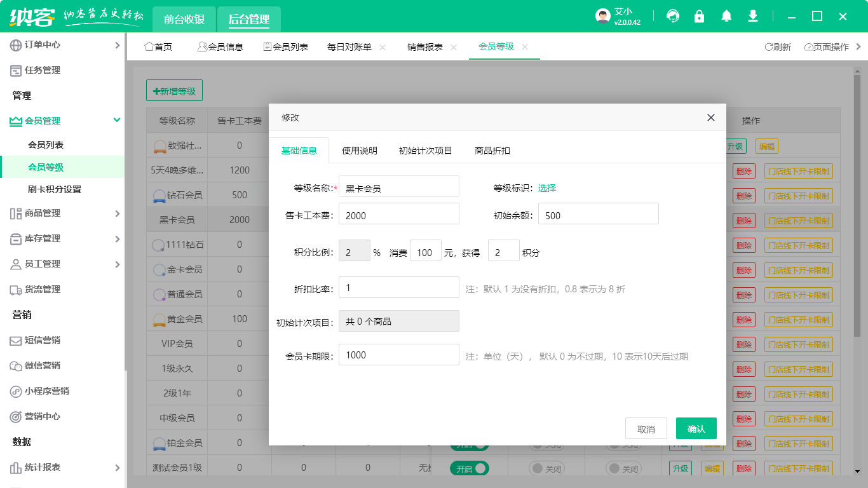Expand the 统计报表 section
Viewport: 868px width, 488px height.
pos(57,467)
